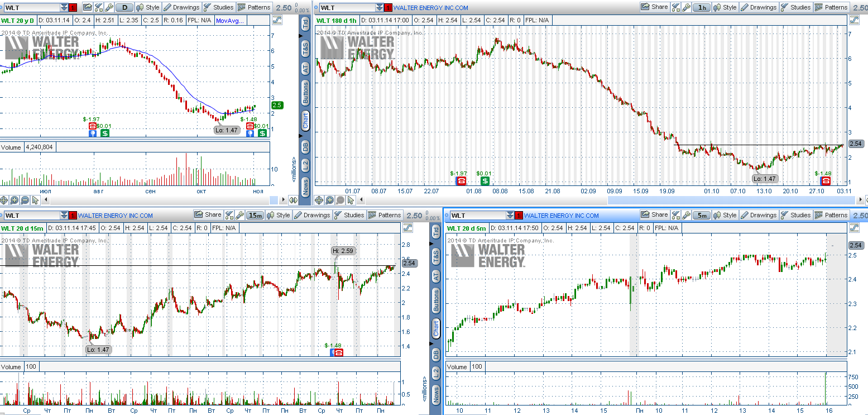Open the D timeframe selector on the daily chart

(x=124, y=7)
